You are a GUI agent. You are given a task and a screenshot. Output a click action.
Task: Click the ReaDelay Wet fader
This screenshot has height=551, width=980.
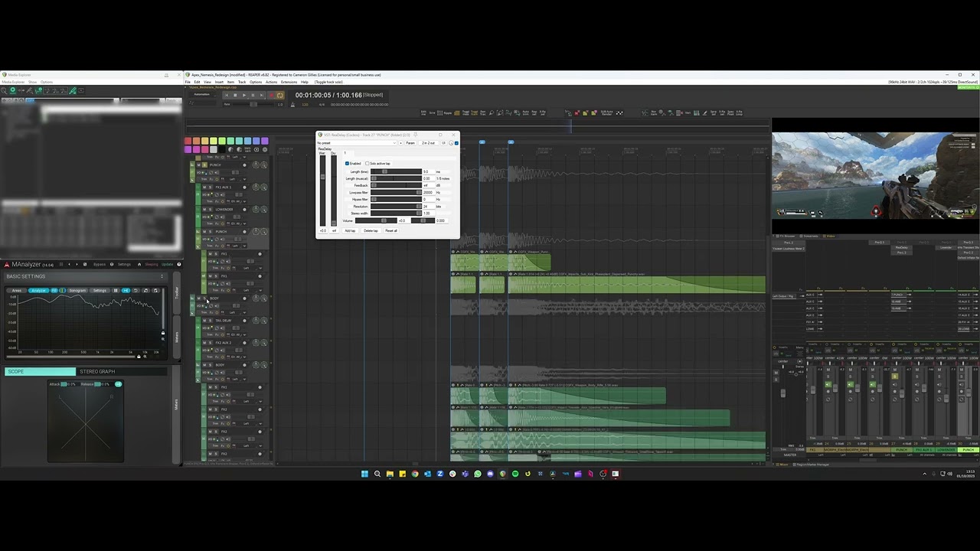pos(322,191)
